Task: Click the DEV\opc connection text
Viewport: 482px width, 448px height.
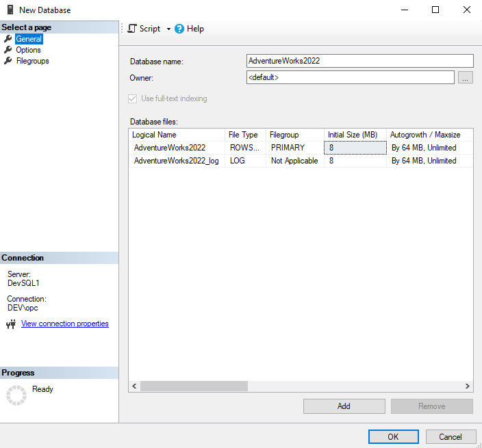Action: click(23, 308)
